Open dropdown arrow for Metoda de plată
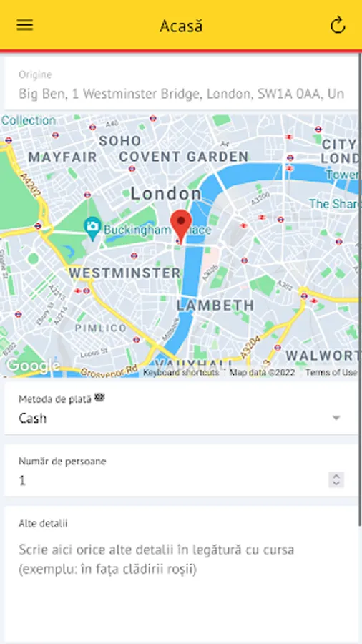 tap(336, 418)
